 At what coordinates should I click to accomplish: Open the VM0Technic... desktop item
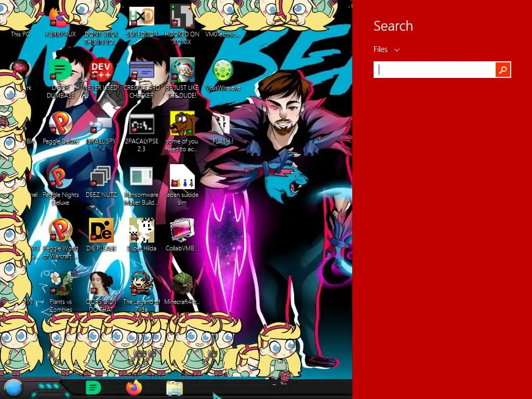[x=222, y=34]
